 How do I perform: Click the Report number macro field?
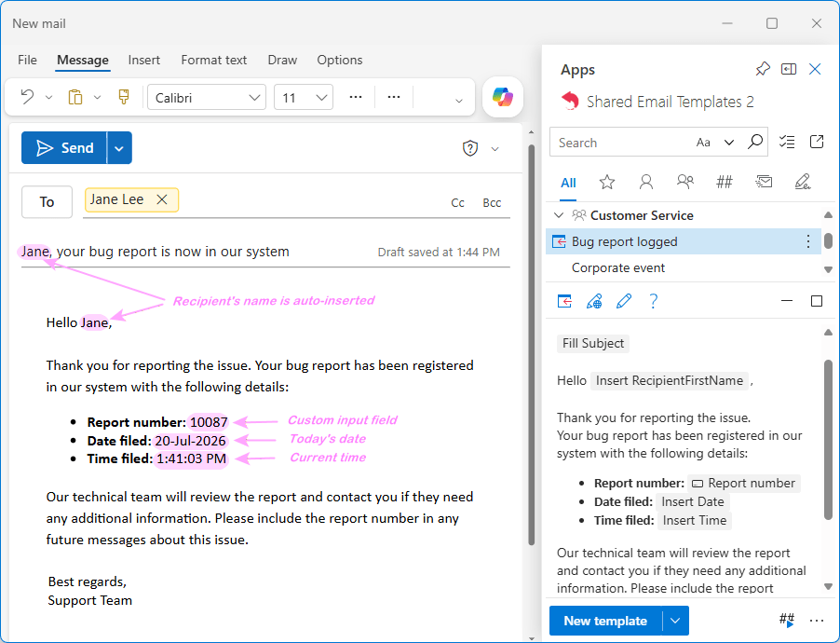click(x=745, y=484)
